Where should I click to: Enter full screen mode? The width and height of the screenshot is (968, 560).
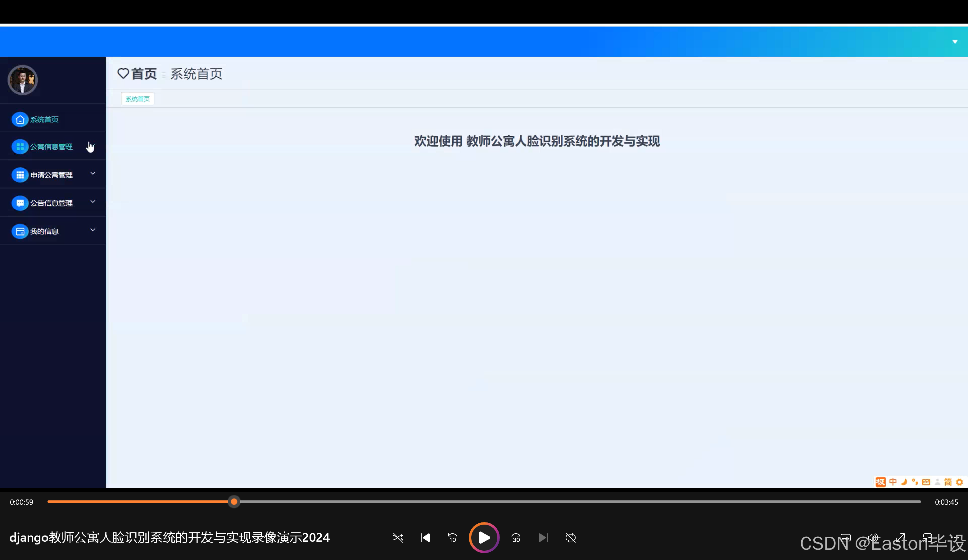tap(900, 538)
